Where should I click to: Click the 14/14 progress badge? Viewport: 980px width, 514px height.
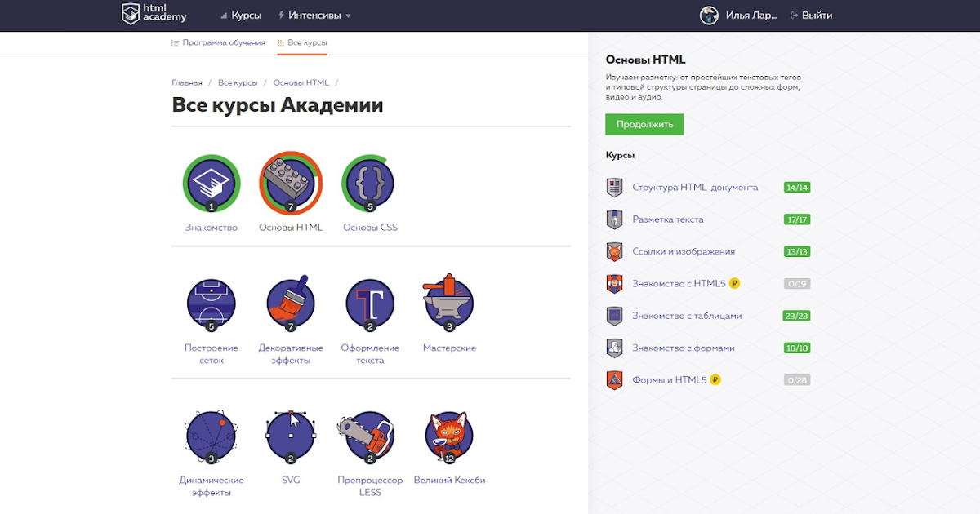pos(796,188)
